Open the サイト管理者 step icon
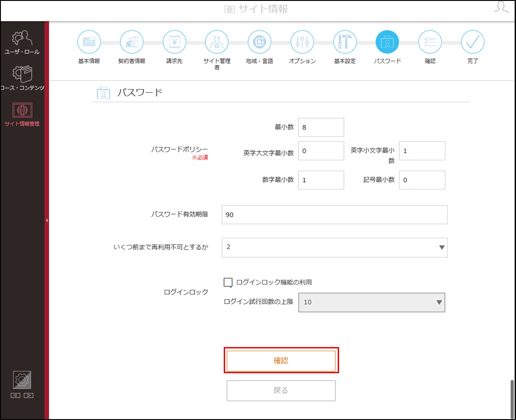 pyautogui.click(x=217, y=42)
